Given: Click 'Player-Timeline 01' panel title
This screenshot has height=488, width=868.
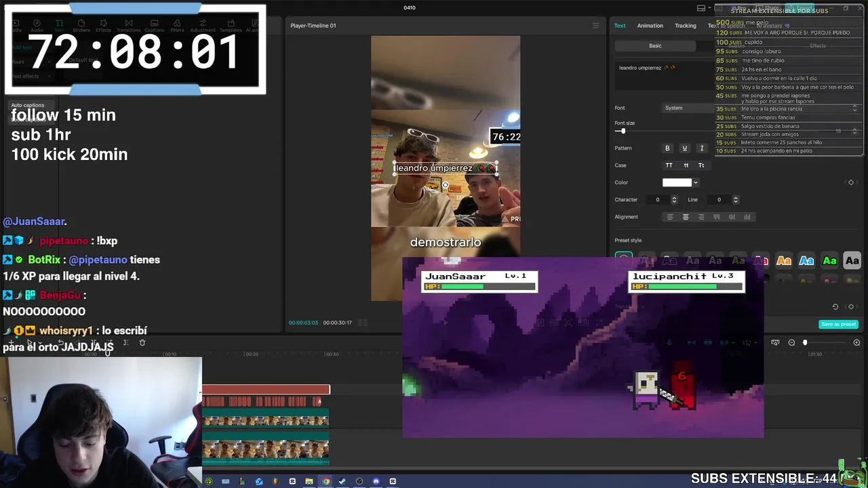Looking at the screenshot, I should pos(313,26).
